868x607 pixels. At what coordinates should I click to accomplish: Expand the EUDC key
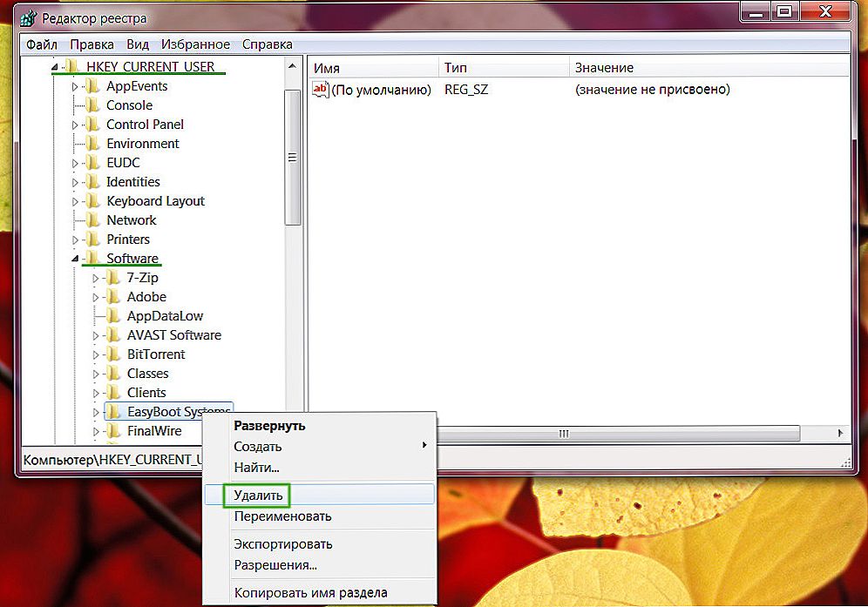[75, 163]
